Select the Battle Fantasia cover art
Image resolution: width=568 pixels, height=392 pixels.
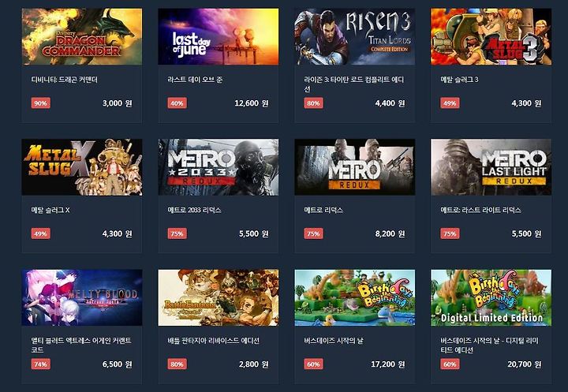(x=219, y=298)
